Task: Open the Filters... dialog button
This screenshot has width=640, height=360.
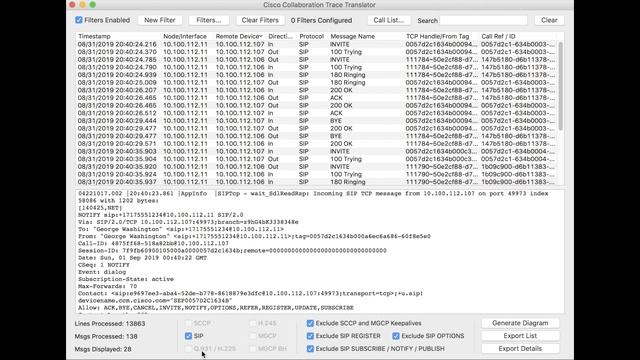Action: click(209, 20)
